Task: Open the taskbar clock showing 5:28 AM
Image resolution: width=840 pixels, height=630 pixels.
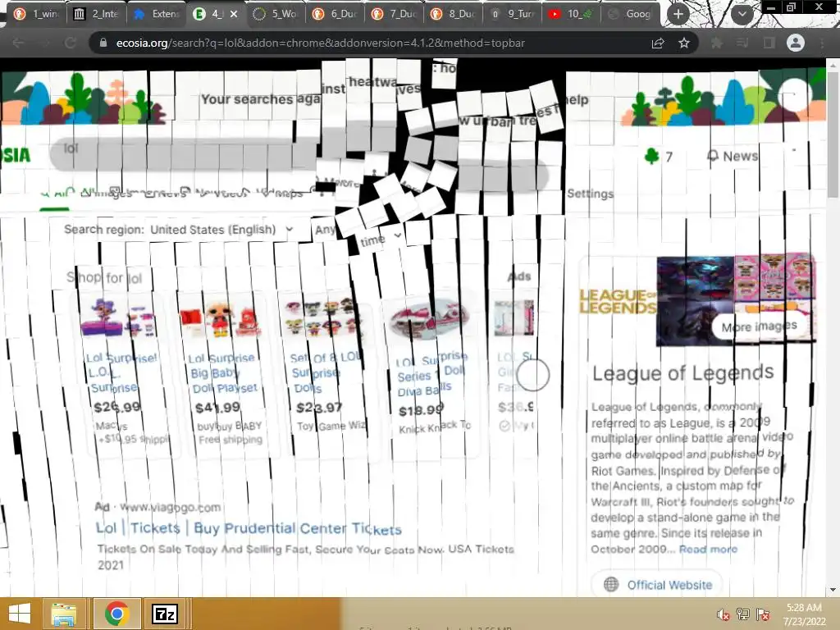Action: [x=804, y=614]
